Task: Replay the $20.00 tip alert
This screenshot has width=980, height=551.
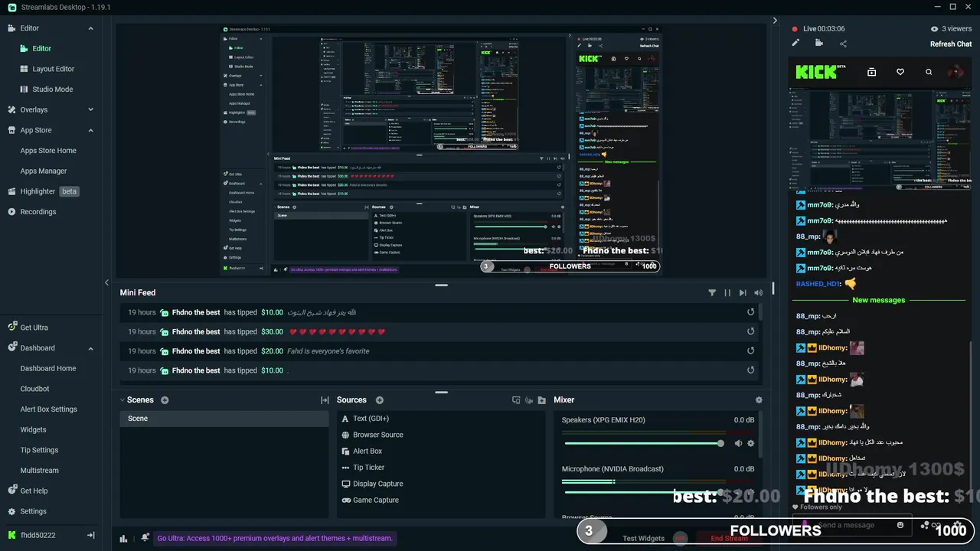Action: [x=751, y=350]
